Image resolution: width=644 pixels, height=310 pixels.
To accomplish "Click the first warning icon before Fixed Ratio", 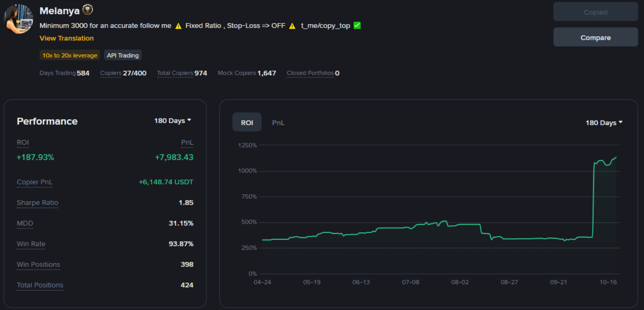I will tap(178, 26).
